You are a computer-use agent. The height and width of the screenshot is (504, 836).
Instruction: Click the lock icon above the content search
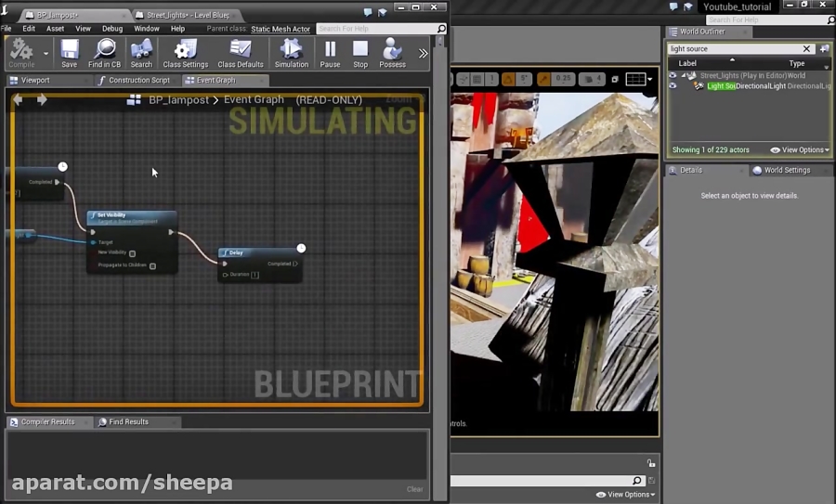(x=651, y=463)
